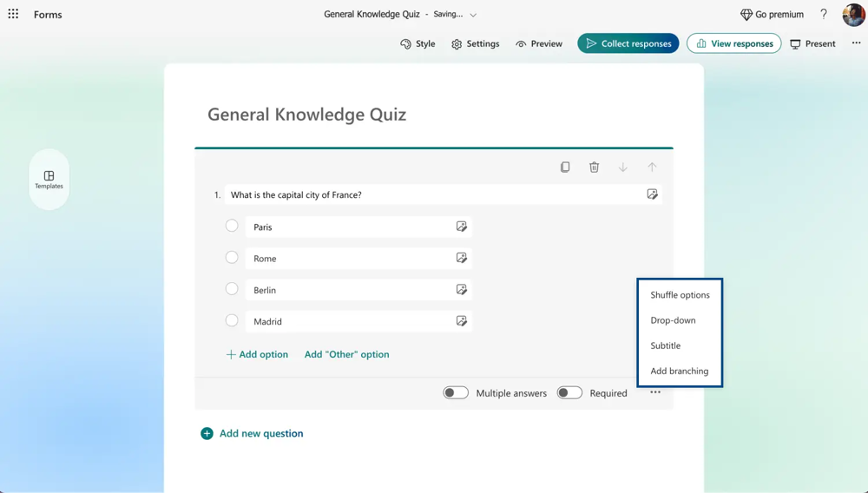868x493 pixels.
Task: Click the Collect responses button
Action: [x=628, y=43]
